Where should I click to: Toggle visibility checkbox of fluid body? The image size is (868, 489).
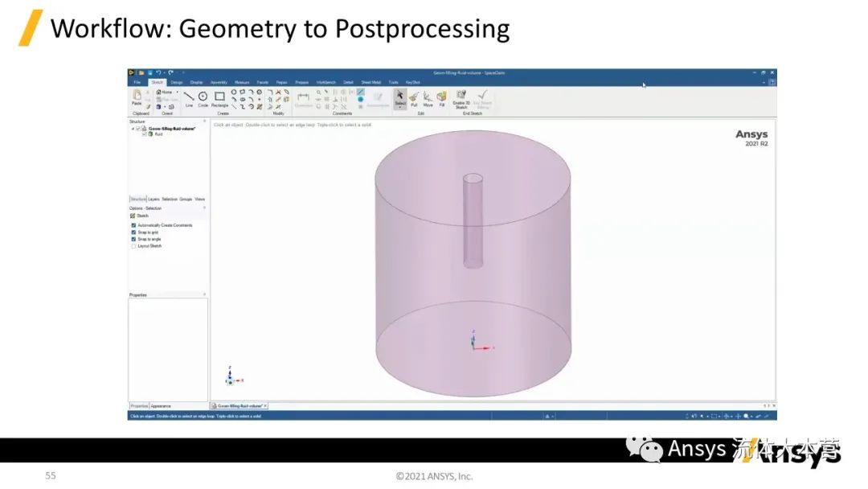point(145,134)
